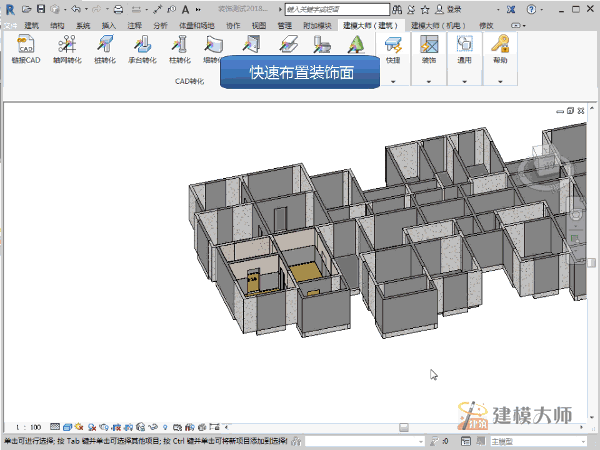
Task: Select the pile cap conversion (承台转化) tool
Action: pos(142,49)
